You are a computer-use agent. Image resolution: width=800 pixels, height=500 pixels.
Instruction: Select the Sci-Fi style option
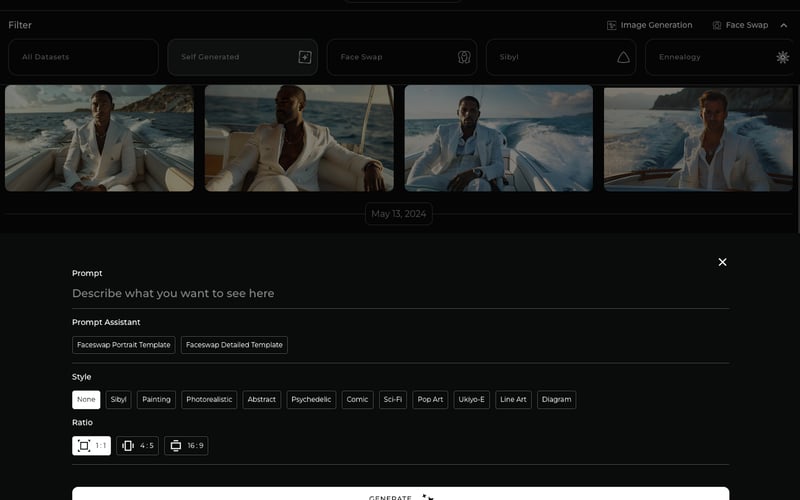pyautogui.click(x=393, y=399)
